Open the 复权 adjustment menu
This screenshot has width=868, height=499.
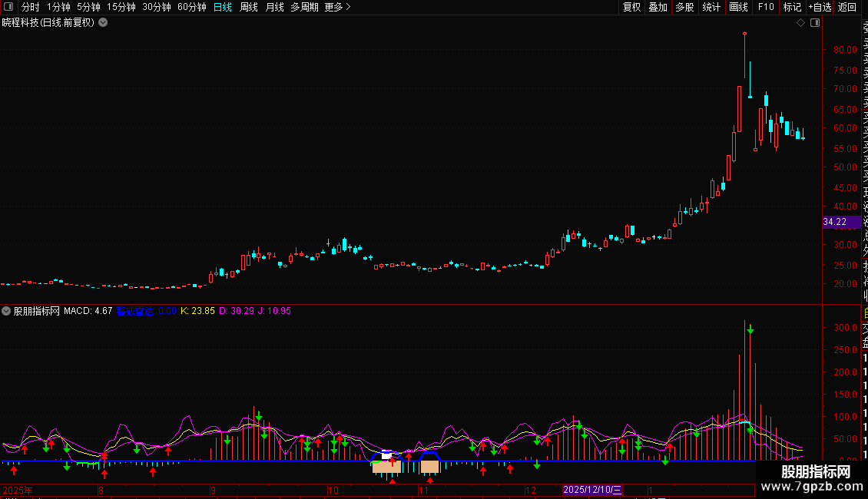coord(631,7)
